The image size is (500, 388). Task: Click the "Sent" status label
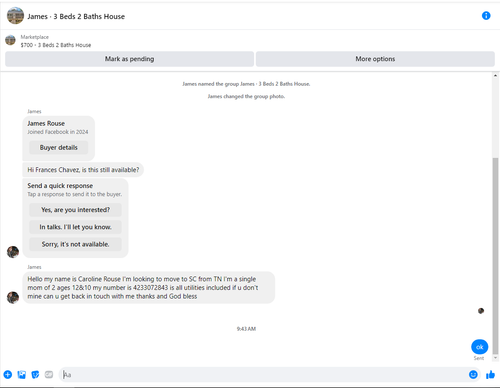coord(479,358)
